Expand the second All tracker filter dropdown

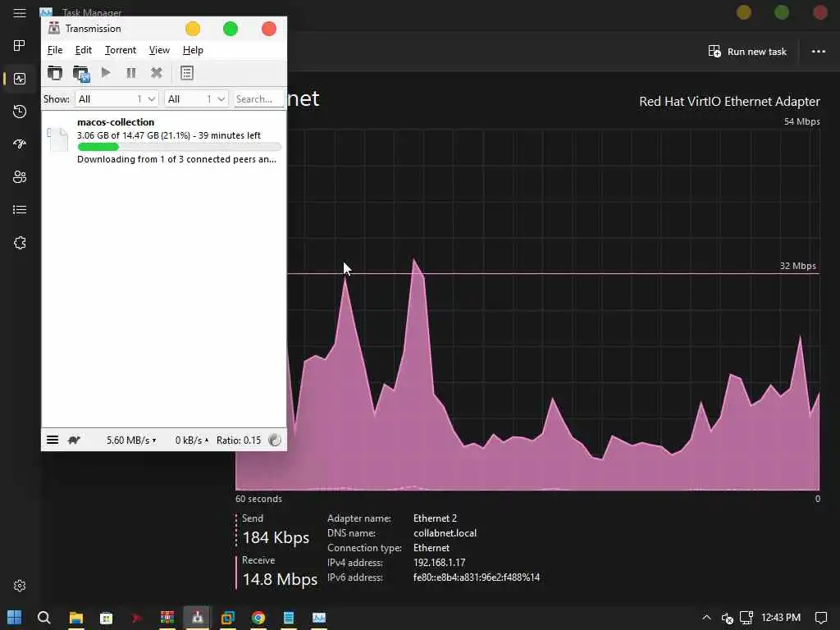(x=197, y=99)
